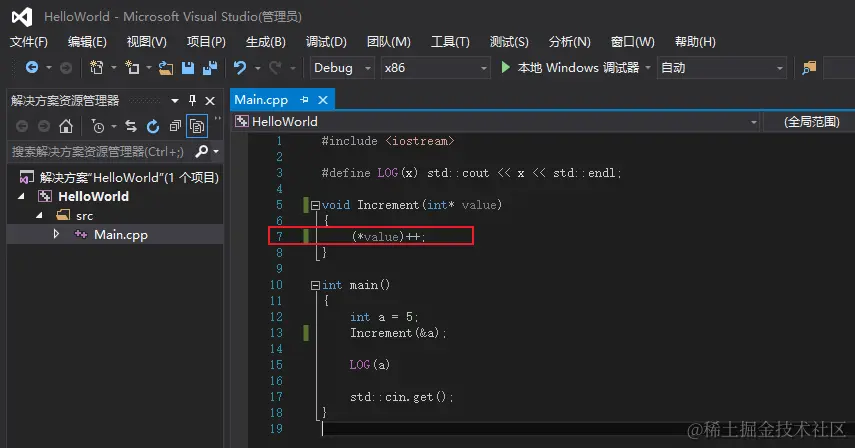Click Solution Explorer forward arrow icon

tap(44, 126)
